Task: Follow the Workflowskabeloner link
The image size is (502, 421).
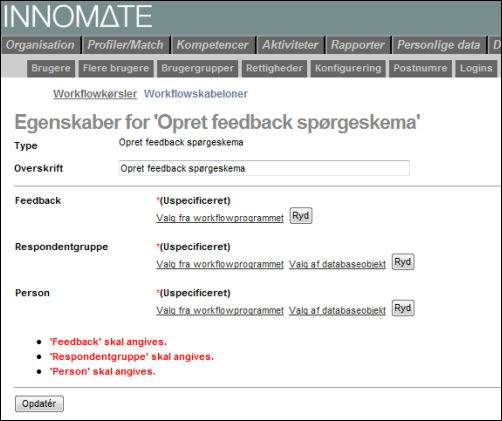Action: [196, 94]
